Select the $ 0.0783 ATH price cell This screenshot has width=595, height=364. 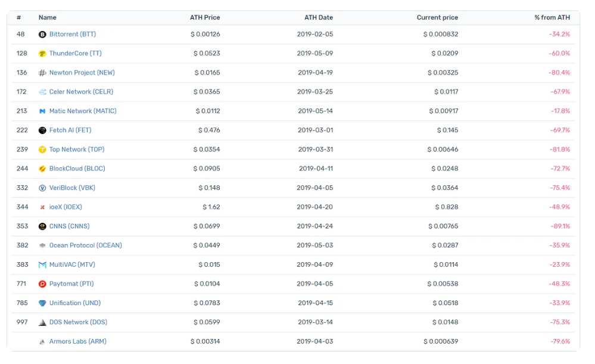click(207, 303)
